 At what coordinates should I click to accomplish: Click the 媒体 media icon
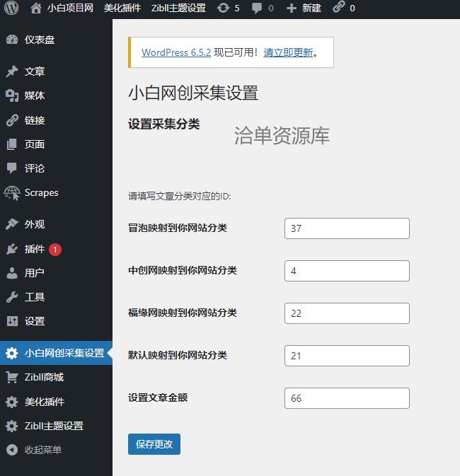pos(12,95)
